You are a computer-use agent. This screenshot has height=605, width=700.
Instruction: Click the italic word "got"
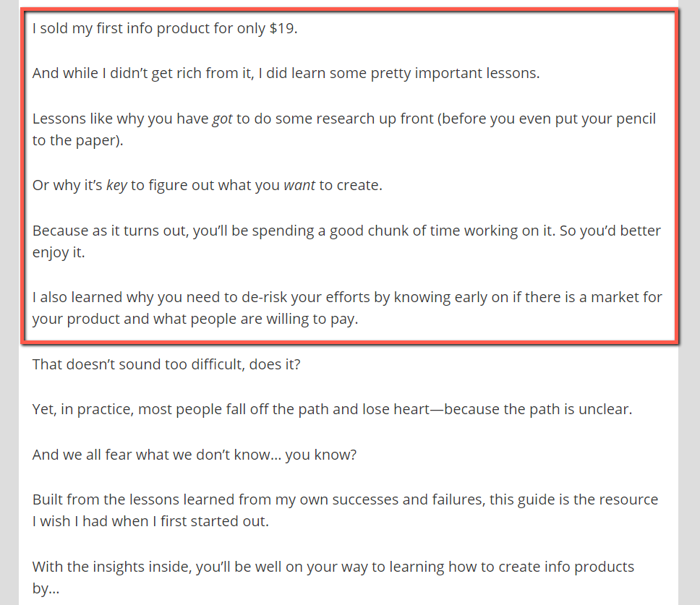point(222,119)
